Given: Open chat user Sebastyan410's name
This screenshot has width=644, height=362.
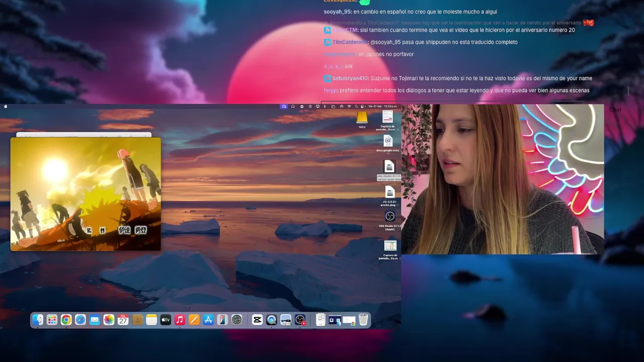Looking at the screenshot, I should (350, 78).
